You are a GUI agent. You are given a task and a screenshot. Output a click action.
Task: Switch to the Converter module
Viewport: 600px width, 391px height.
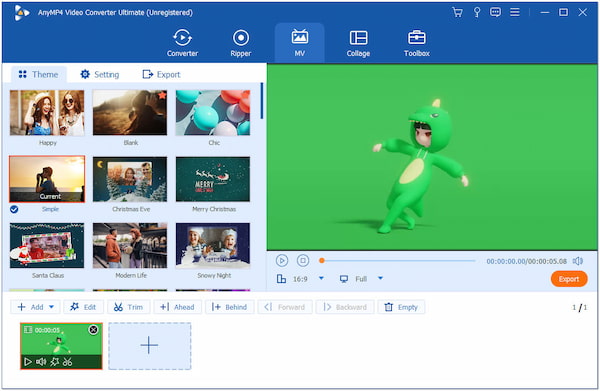tap(183, 43)
